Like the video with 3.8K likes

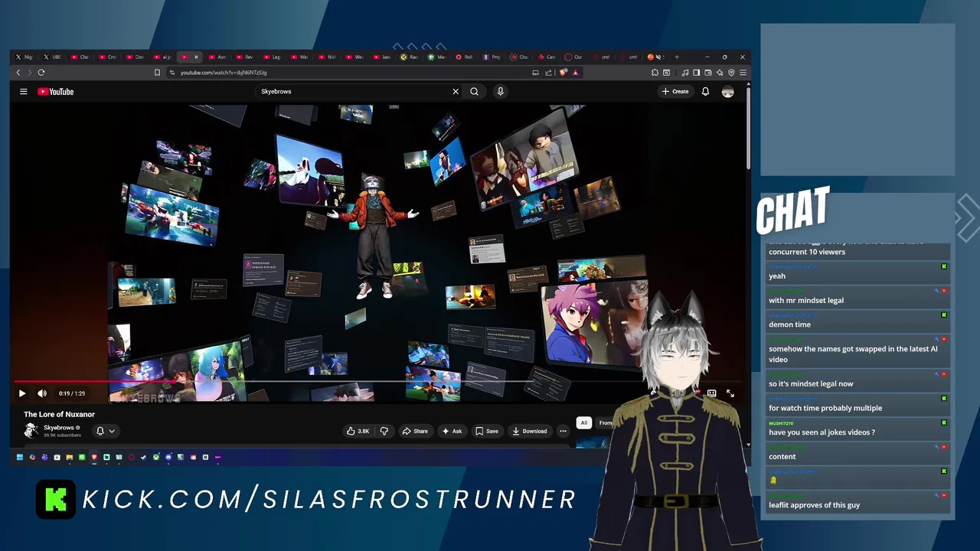coord(358,431)
